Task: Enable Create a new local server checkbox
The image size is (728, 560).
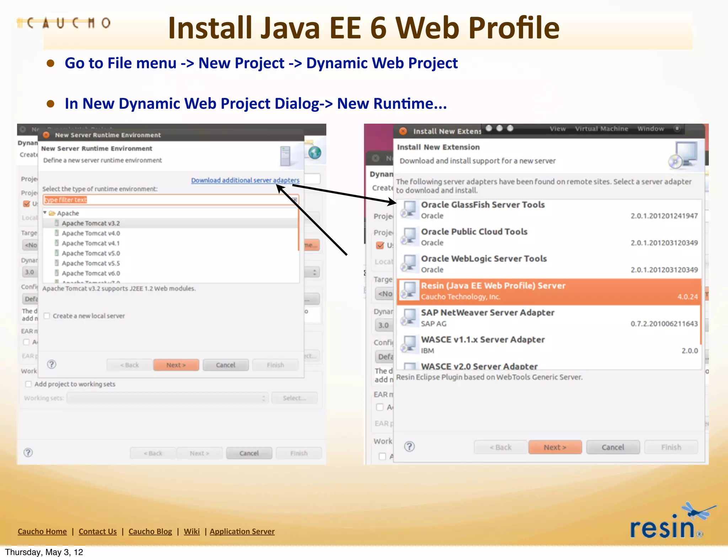Action: 47,316
